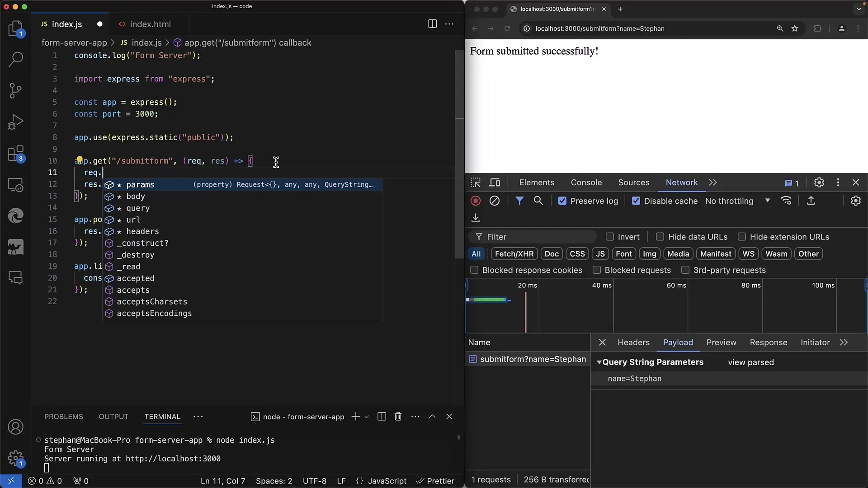Screen dimensions: 868x488
Task: Select the Response tab in DevTools
Action: click(x=769, y=342)
